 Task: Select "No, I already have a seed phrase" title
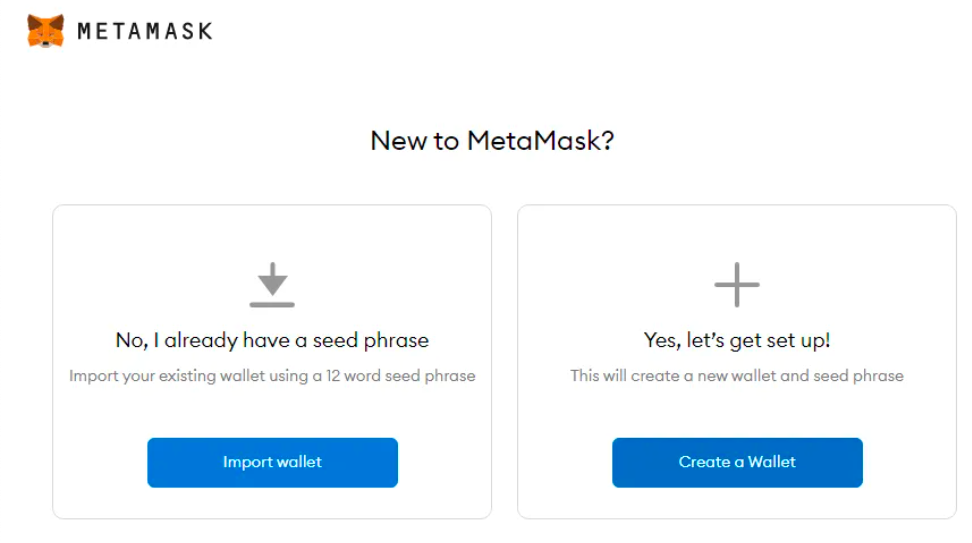pyautogui.click(x=272, y=340)
